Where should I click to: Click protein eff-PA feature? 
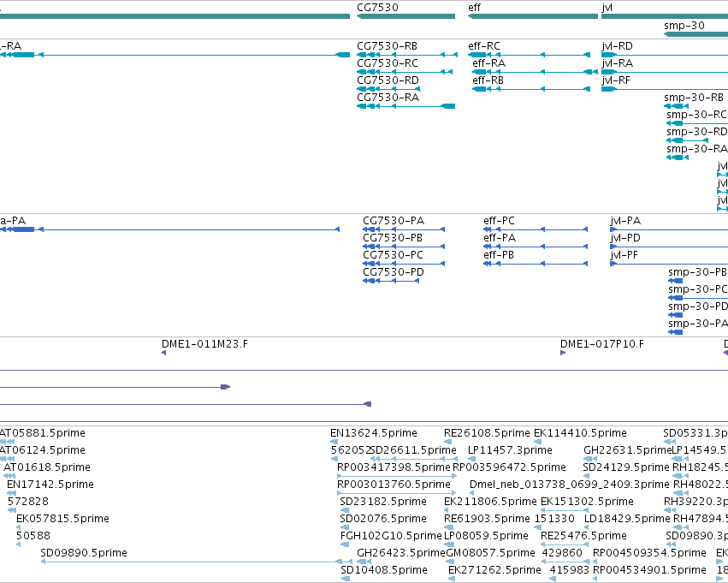[x=536, y=247]
